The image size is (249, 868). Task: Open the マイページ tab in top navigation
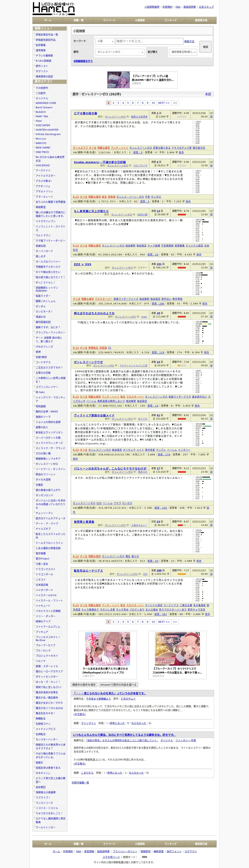tap(109, 20)
